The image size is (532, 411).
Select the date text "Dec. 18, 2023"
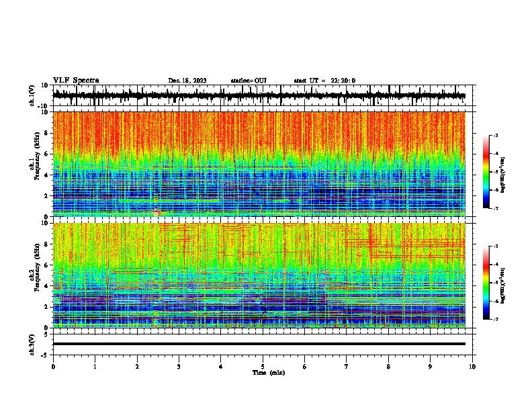coord(187,81)
